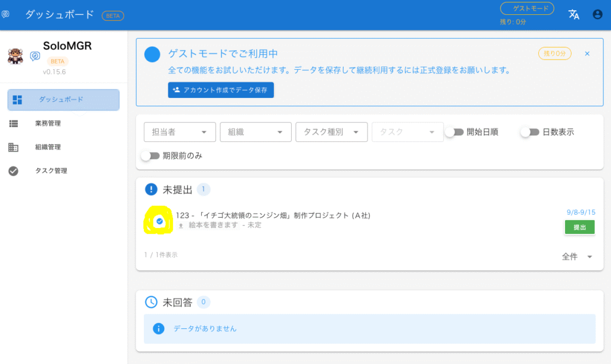Click the task status icon beside project 123
Image resolution: width=611 pixels, height=364 pixels.
coord(159,221)
